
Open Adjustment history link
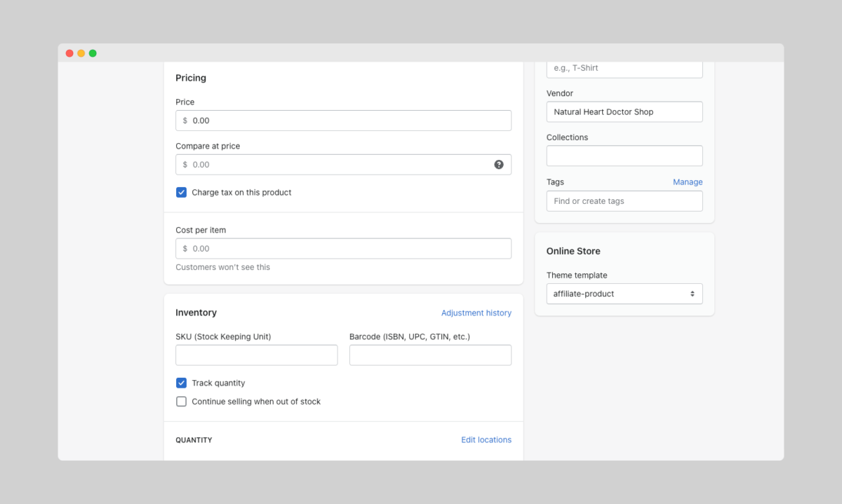tap(476, 313)
